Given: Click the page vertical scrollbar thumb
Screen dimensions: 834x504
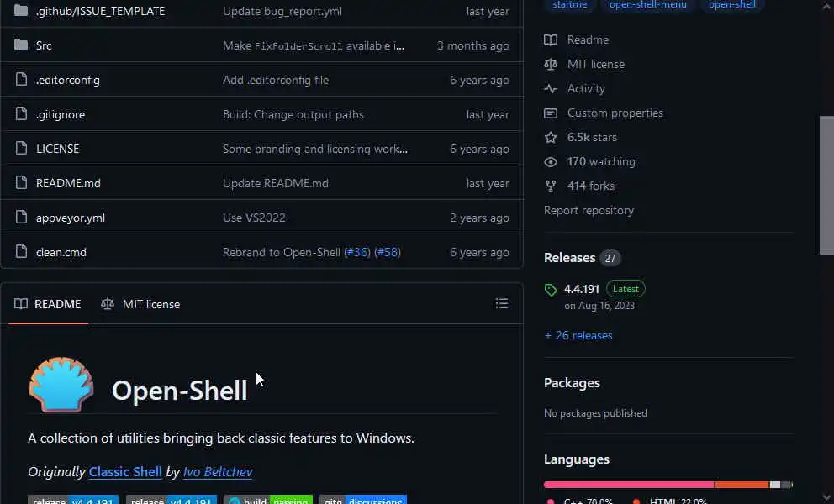Looking at the screenshot, I should click(x=826, y=186).
